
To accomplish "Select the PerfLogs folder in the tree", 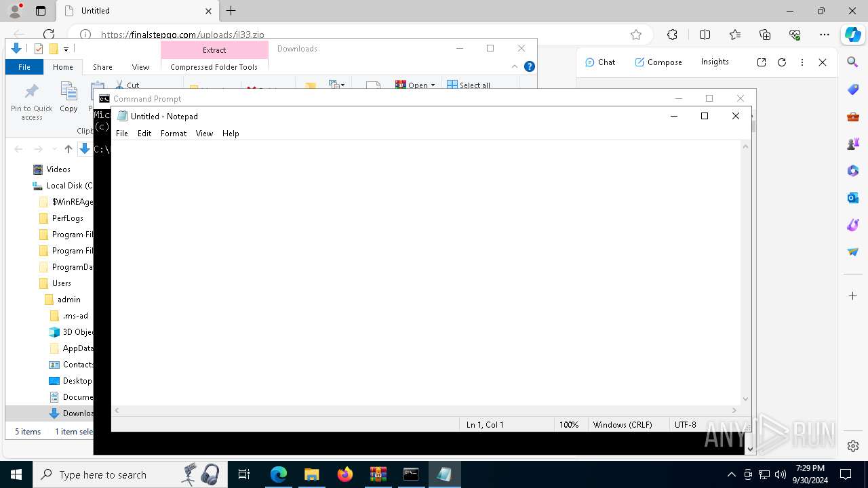I will [61, 218].
